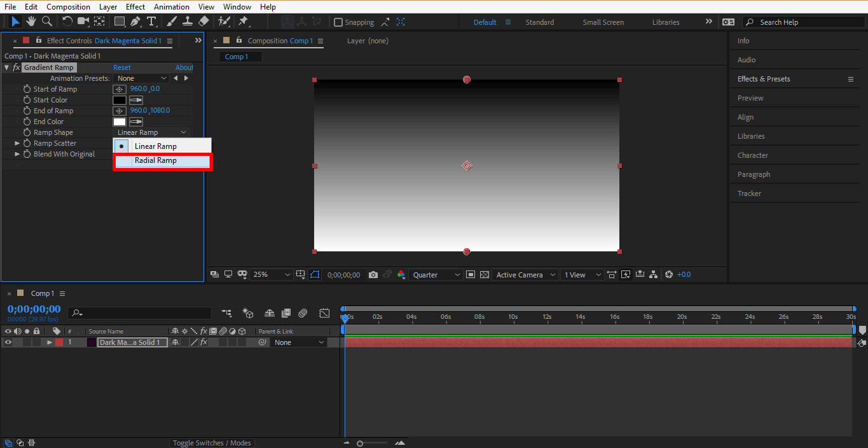Select the Rectangle shape tool
Viewport: 868px width, 448px height.
119,22
